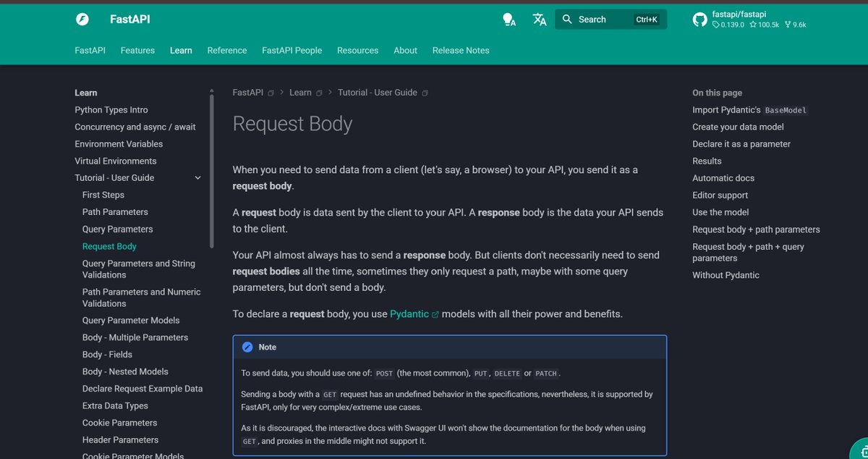Screen dimensions: 868x459
Task: Click the Learn sidebar section header
Action: point(86,93)
